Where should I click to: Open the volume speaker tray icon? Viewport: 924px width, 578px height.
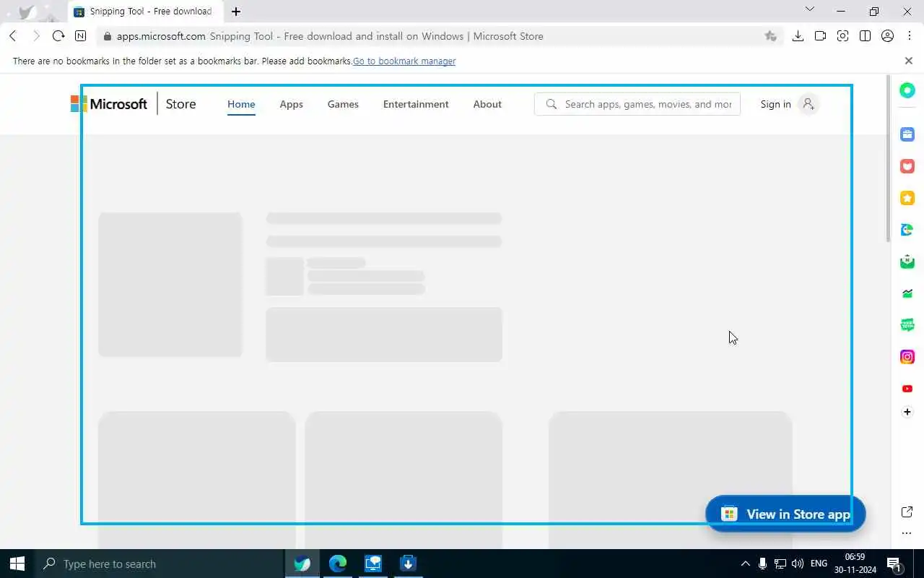798,564
